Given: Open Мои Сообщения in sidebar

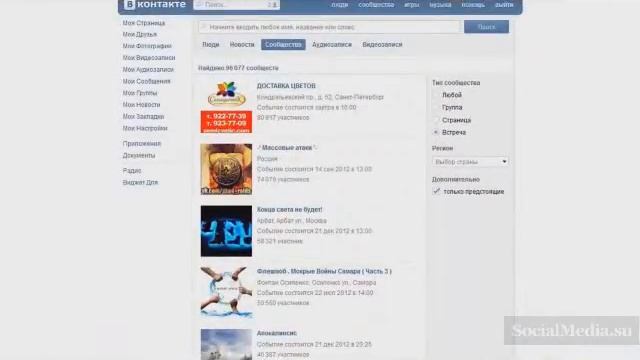Looking at the screenshot, I should point(146,81).
